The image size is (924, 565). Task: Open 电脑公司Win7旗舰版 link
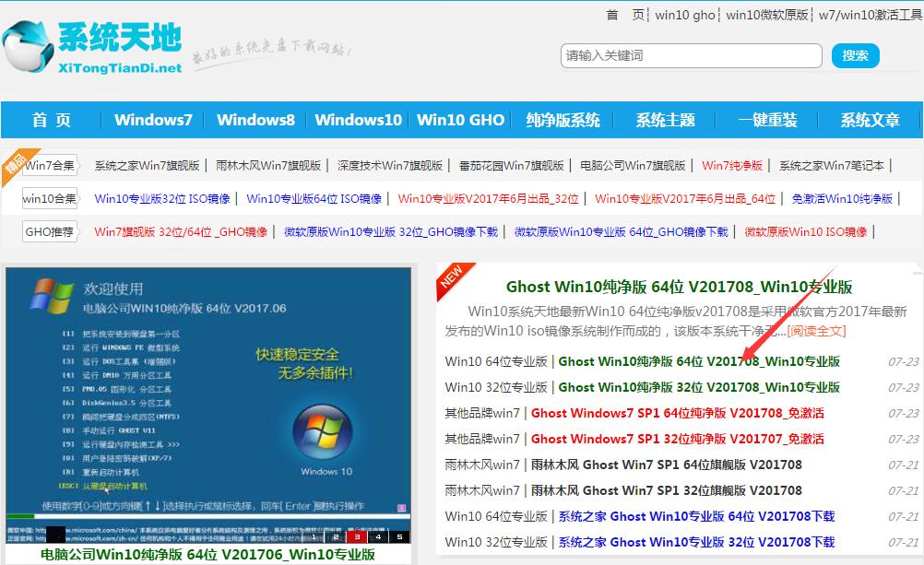click(x=633, y=166)
